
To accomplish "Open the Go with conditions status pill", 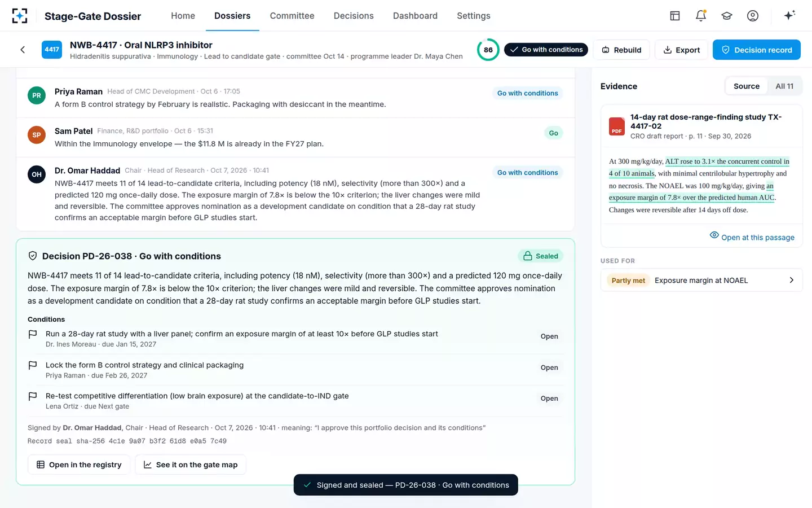I will pyautogui.click(x=546, y=50).
